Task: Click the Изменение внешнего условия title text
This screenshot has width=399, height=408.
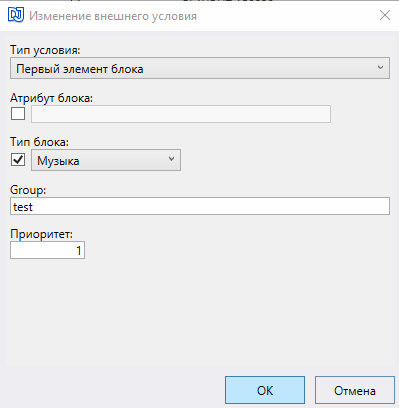Action: click(x=113, y=16)
